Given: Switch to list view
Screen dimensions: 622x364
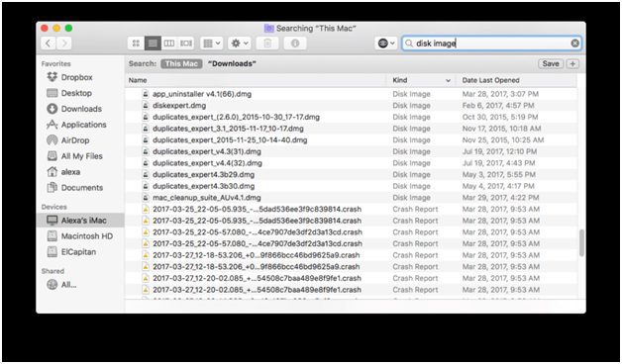Looking at the screenshot, I should coord(153,44).
